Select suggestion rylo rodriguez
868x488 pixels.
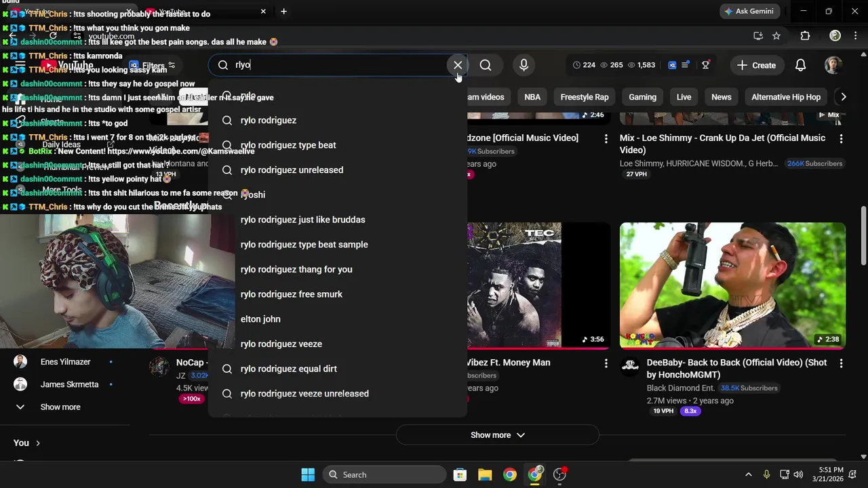[x=338, y=120]
